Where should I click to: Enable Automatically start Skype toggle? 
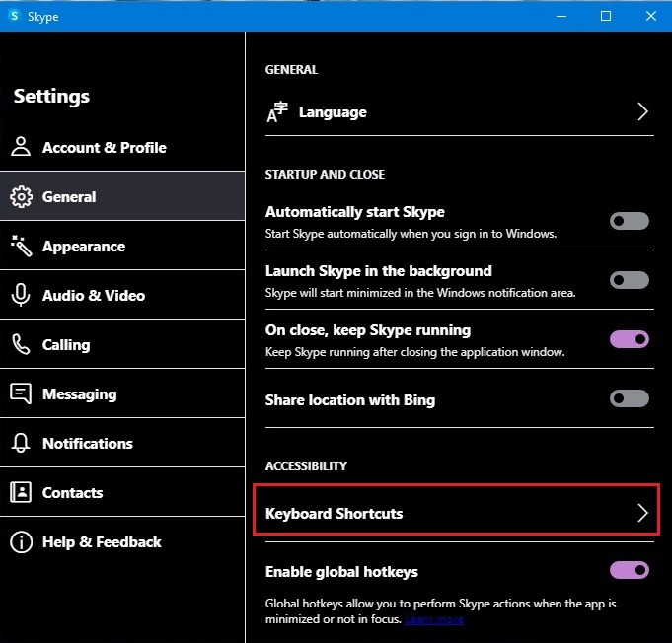[630, 221]
